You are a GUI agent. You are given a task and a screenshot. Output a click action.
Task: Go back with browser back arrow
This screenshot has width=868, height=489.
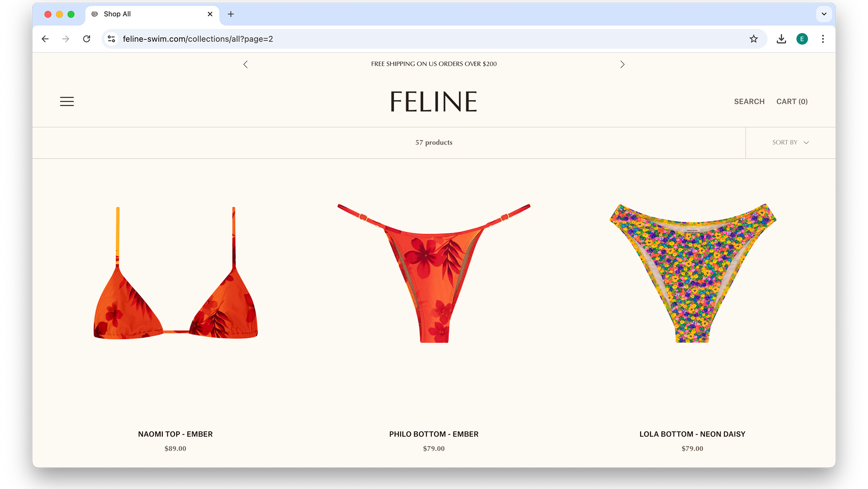(x=45, y=39)
